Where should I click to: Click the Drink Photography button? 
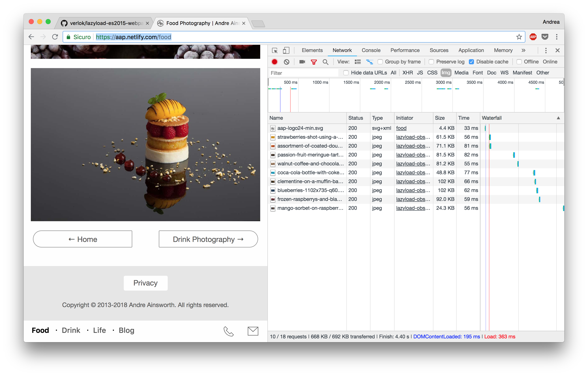pos(208,239)
